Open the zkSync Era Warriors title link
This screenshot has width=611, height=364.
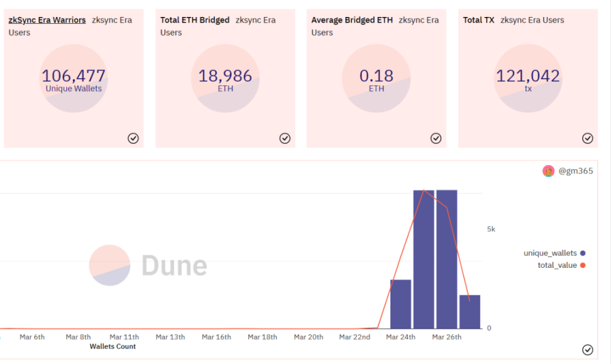tap(47, 20)
